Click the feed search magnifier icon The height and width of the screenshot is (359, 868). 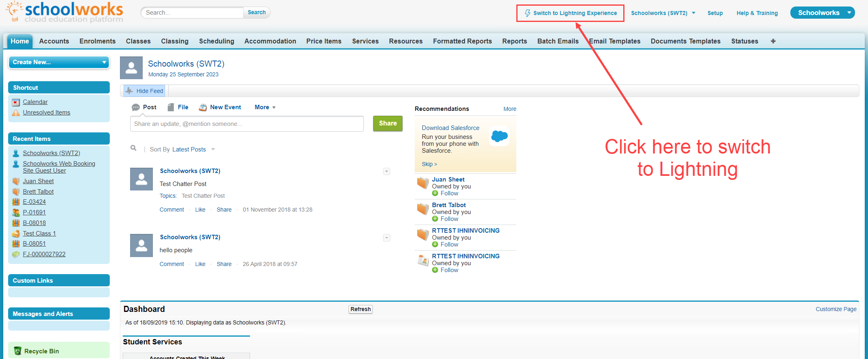click(133, 148)
